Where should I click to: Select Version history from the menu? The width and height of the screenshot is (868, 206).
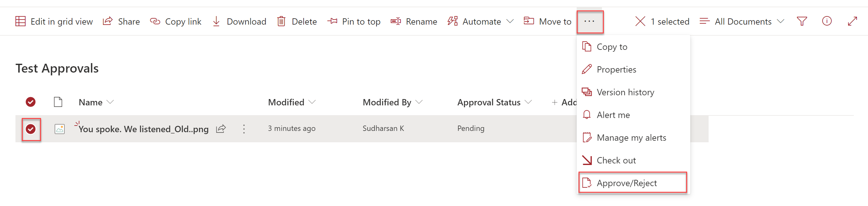pos(625,92)
